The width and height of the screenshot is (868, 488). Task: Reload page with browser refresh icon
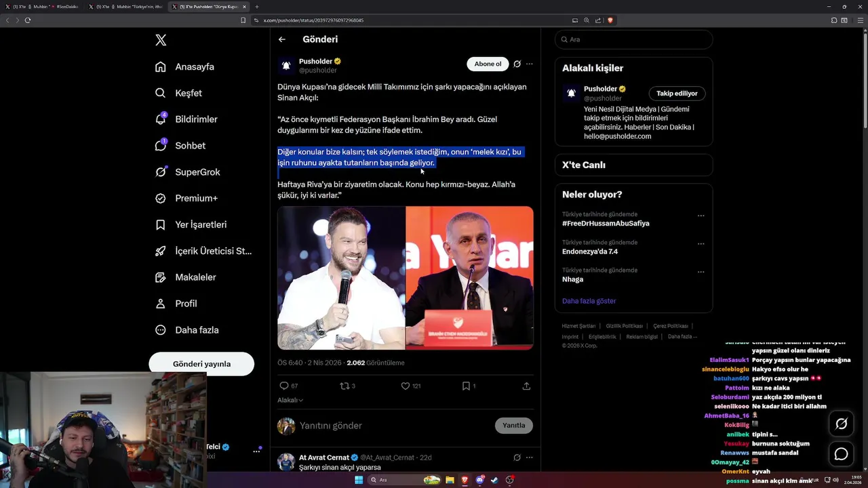(x=28, y=20)
